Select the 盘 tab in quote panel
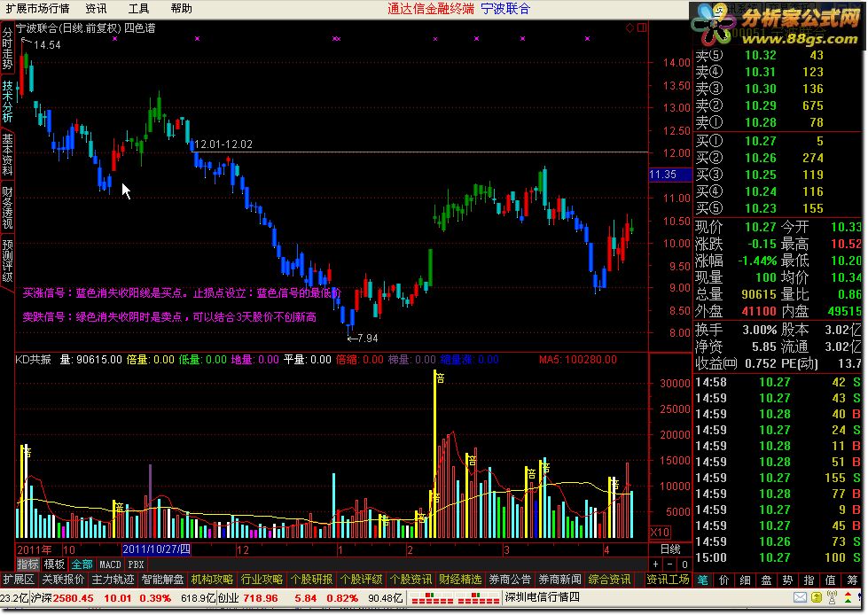Screen dimensions: 868x615 tap(767, 580)
